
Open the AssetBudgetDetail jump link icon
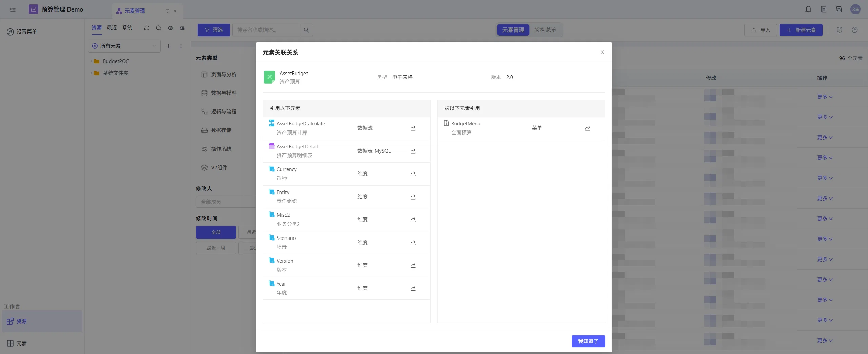(413, 151)
